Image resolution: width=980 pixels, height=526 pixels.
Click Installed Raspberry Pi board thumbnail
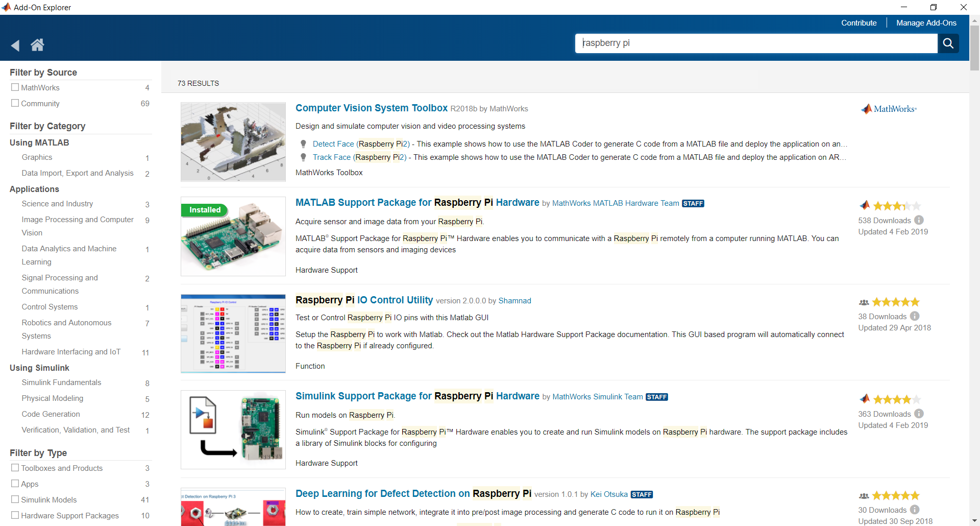click(x=233, y=236)
